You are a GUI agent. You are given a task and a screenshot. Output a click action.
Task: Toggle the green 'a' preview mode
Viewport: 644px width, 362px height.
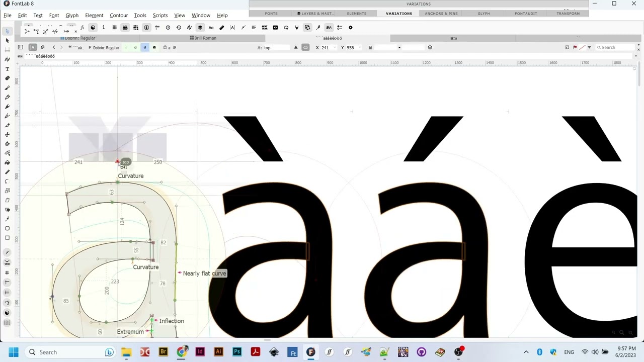point(135,47)
